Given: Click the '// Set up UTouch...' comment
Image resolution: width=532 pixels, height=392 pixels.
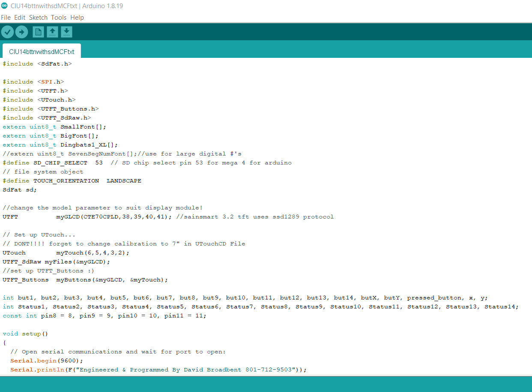Looking at the screenshot, I should (39, 235).
